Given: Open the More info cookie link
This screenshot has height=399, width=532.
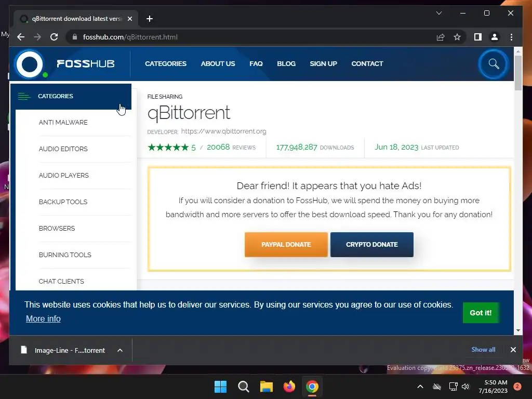Looking at the screenshot, I should point(43,318).
